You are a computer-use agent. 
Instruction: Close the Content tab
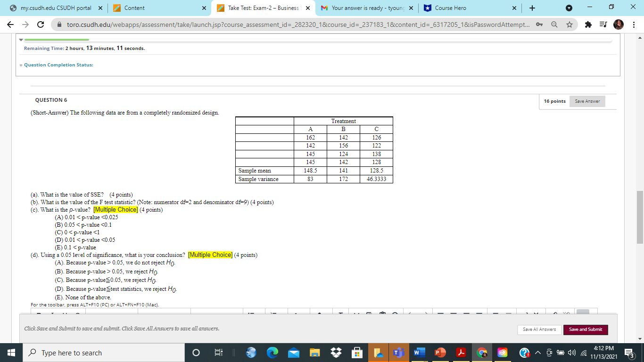click(x=204, y=8)
